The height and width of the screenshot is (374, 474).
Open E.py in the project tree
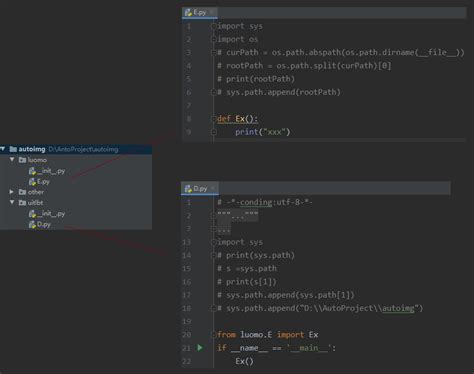click(43, 182)
